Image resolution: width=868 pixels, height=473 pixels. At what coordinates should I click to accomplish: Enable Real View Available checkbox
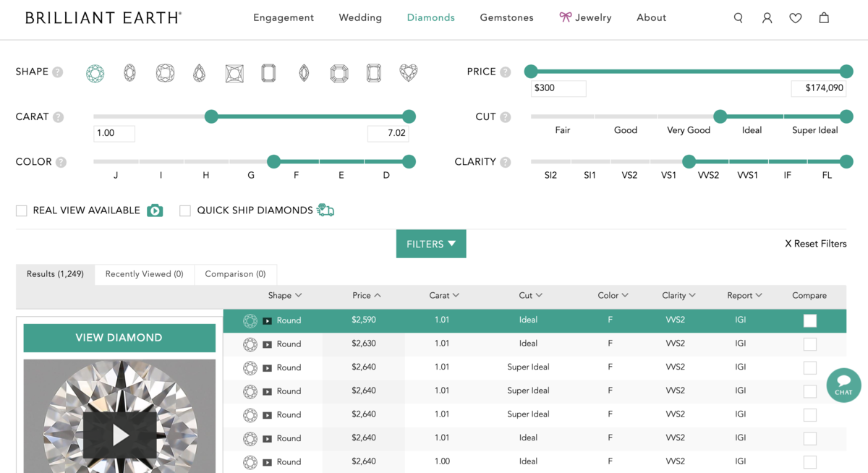(22, 211)
